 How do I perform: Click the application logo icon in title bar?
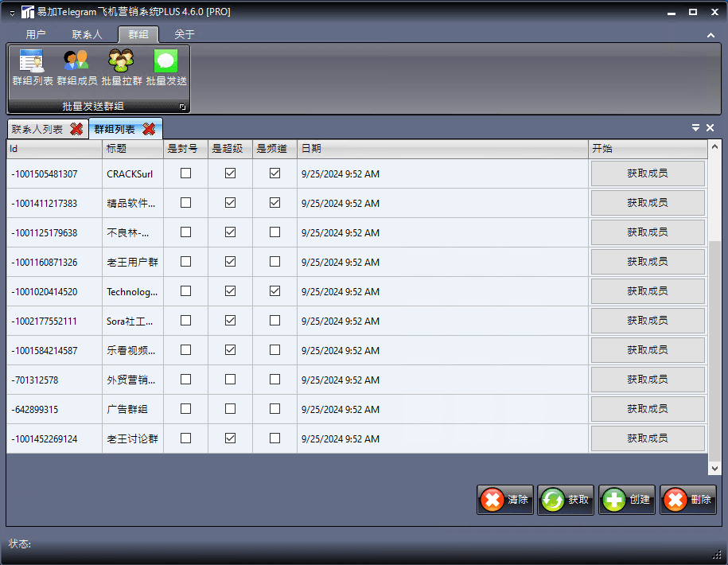click(28, 12)
